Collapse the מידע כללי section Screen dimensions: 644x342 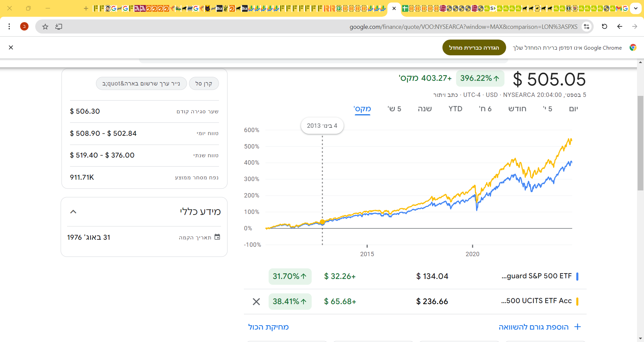pyautogui.click(x=73, y=212)
